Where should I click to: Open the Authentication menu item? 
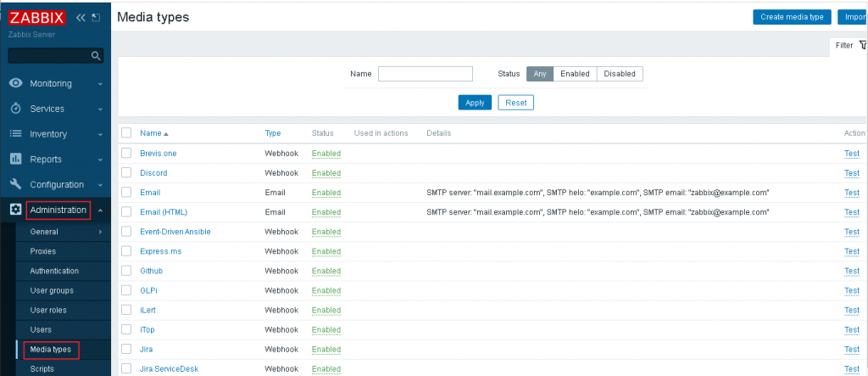coord(54,271)
